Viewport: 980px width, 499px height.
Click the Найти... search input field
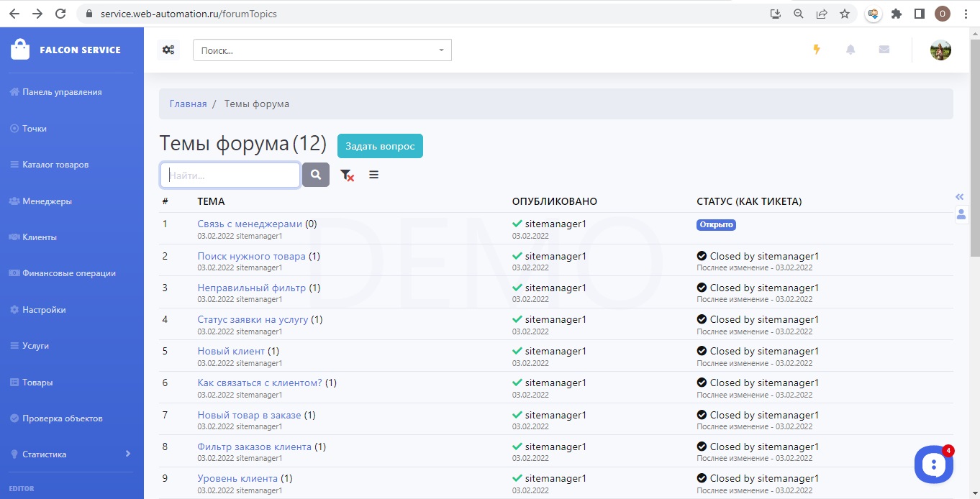[x=230, y=175]
